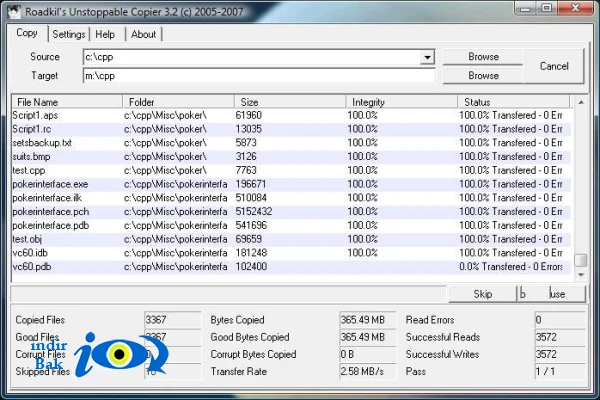Image resolution: width=600 pixels, height=400 pixels.
Task: Open the About tab
Action: tap(143, 34)
